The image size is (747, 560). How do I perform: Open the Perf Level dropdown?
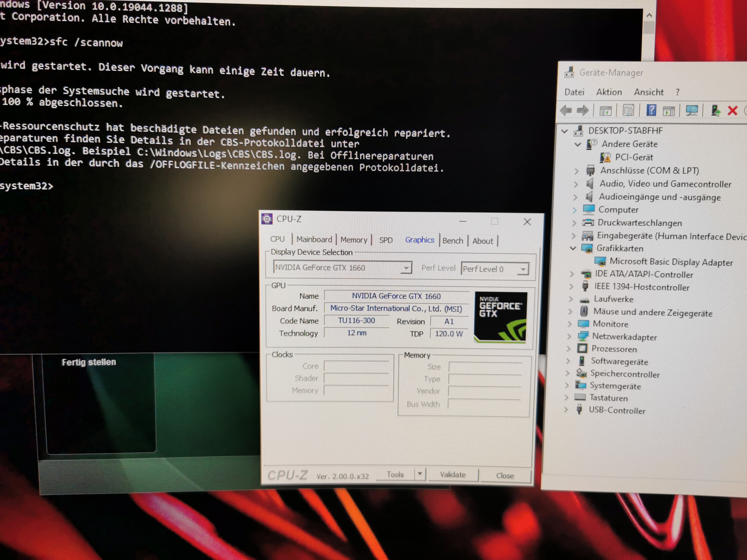523,269
